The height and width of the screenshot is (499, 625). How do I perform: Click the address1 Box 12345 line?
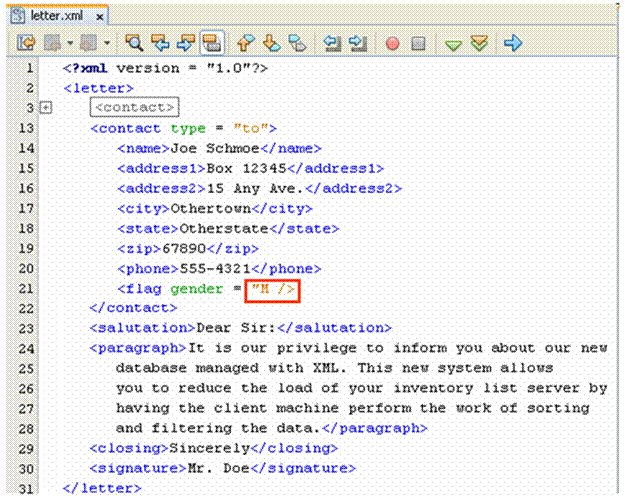point(250,168)
